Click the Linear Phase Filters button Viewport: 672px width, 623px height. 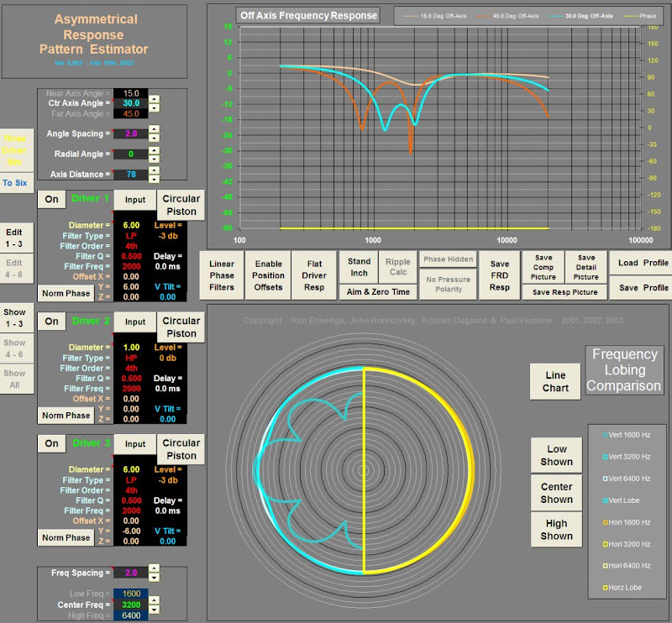222,275
